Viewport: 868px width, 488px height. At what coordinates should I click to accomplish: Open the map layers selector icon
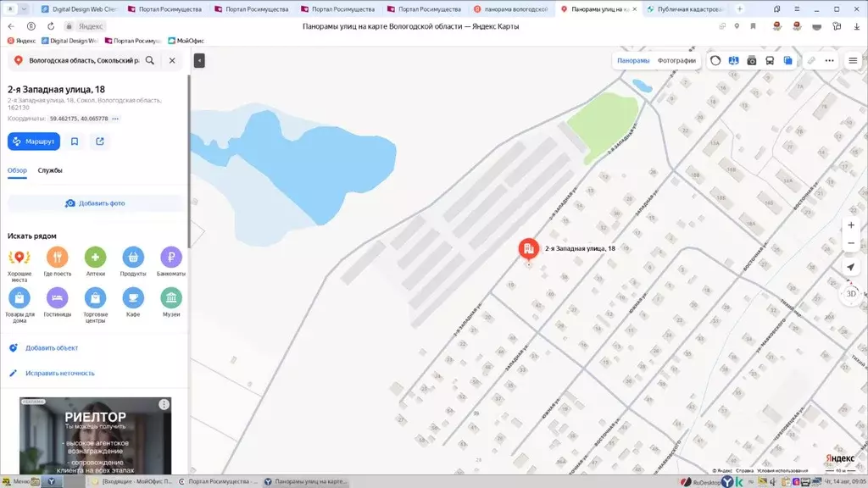(x=787, y=60)
